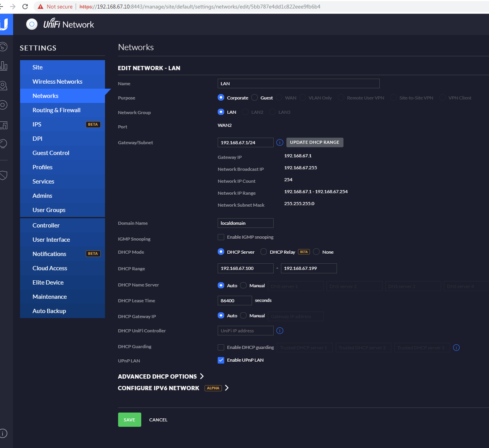Open the Clients devices icon in sidebar

click(x=3, y=125)
